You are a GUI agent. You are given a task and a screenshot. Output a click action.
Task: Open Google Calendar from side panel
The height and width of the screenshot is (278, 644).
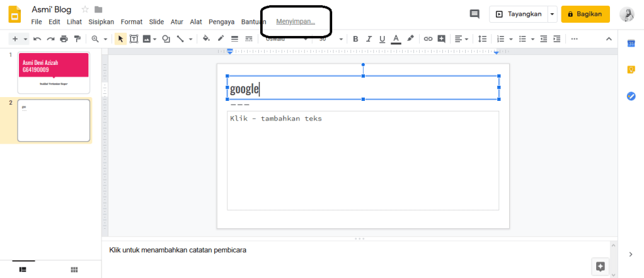pyautogui.click(x=631, y=43)
